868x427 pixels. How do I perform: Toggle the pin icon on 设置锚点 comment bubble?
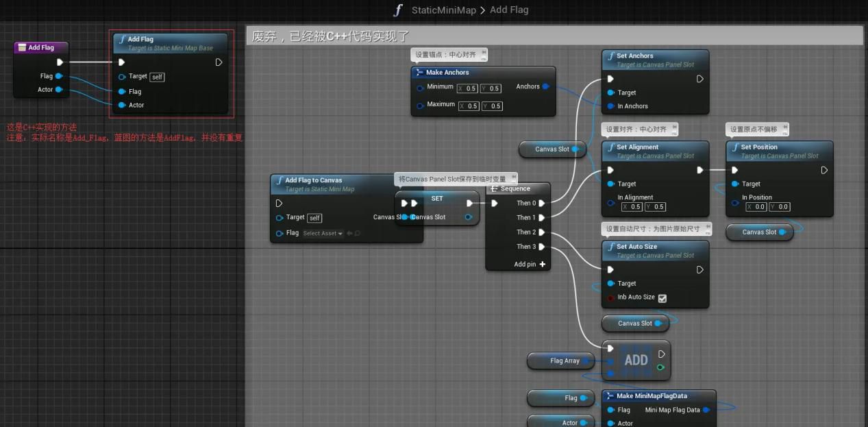click(484, 52)
